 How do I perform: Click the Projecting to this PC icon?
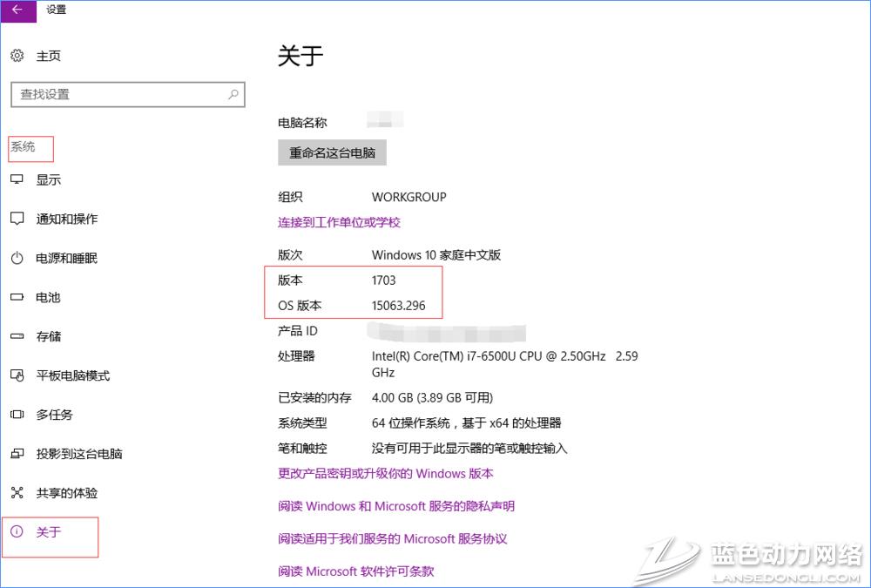17,454
